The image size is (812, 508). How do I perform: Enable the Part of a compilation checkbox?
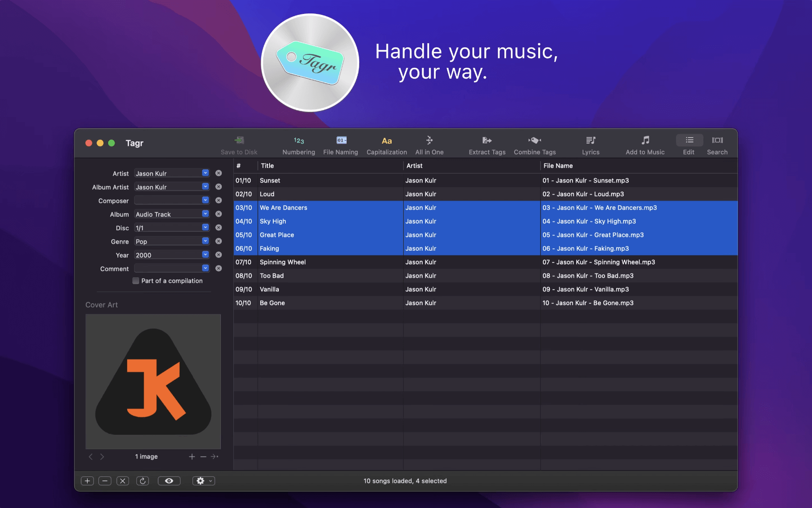(x=135, y=280)
